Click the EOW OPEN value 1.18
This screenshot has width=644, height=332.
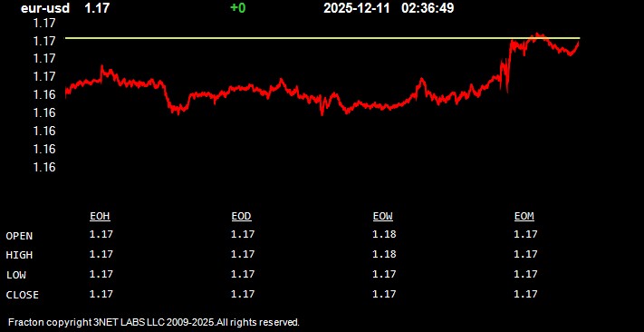click(384, 235)
